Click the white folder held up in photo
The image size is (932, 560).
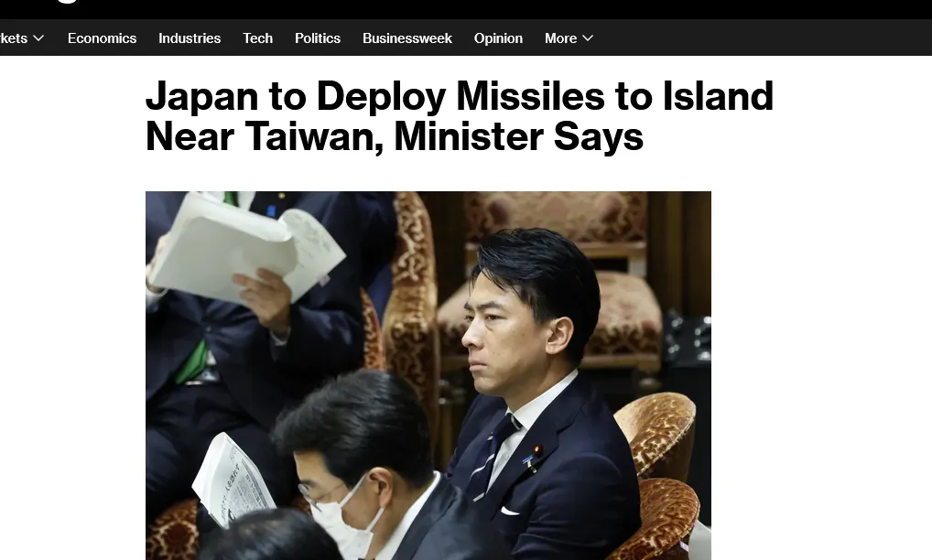(x=246, y=246)
